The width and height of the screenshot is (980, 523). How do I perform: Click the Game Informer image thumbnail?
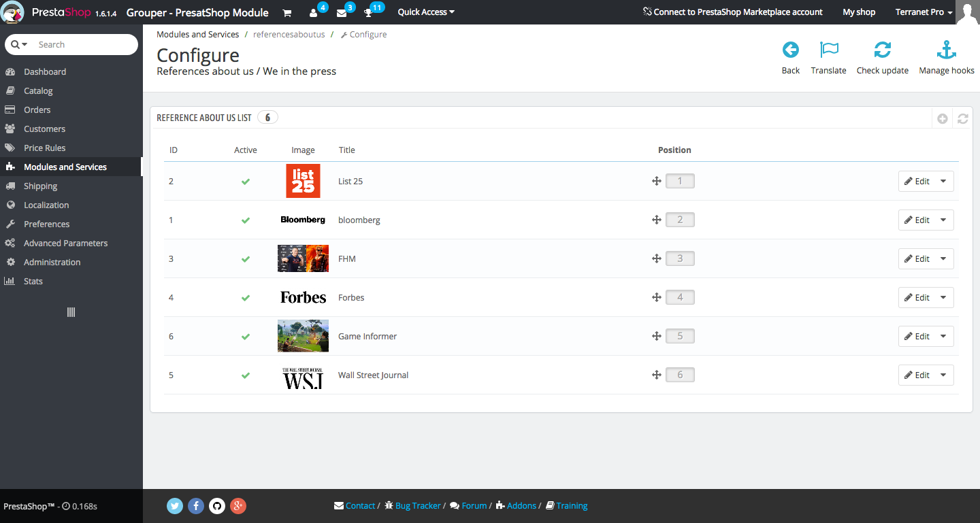click(303, 336)
